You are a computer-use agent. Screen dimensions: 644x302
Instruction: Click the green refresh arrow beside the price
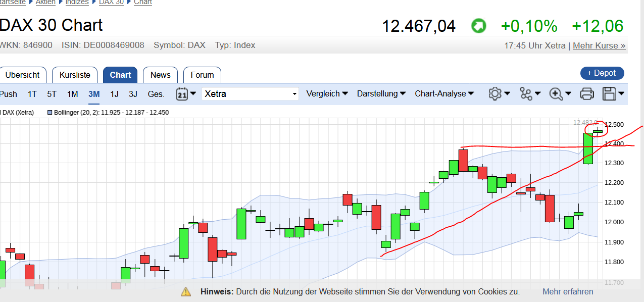(478, 25)
